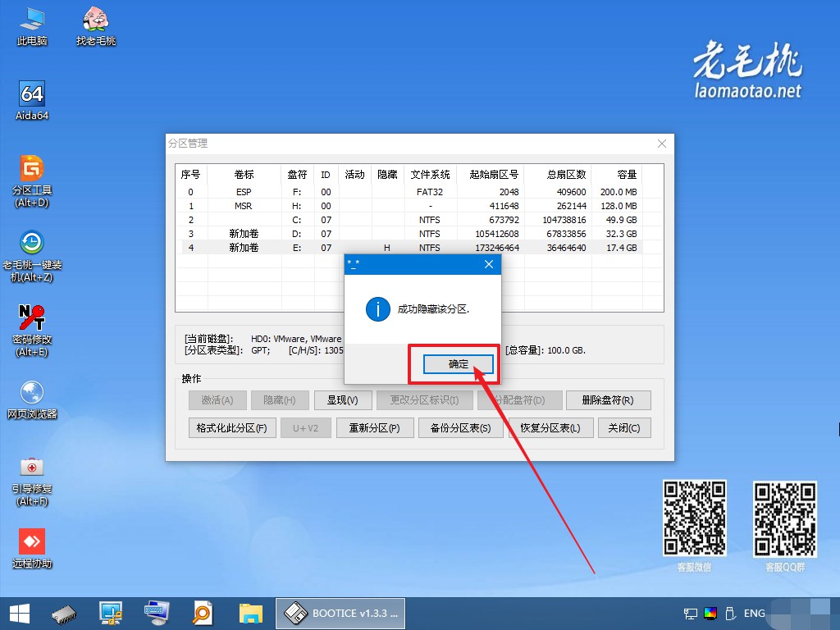Close the 分区管理 window
The width and height of the screenshot is (840, 630).
(x=662, y=144)
